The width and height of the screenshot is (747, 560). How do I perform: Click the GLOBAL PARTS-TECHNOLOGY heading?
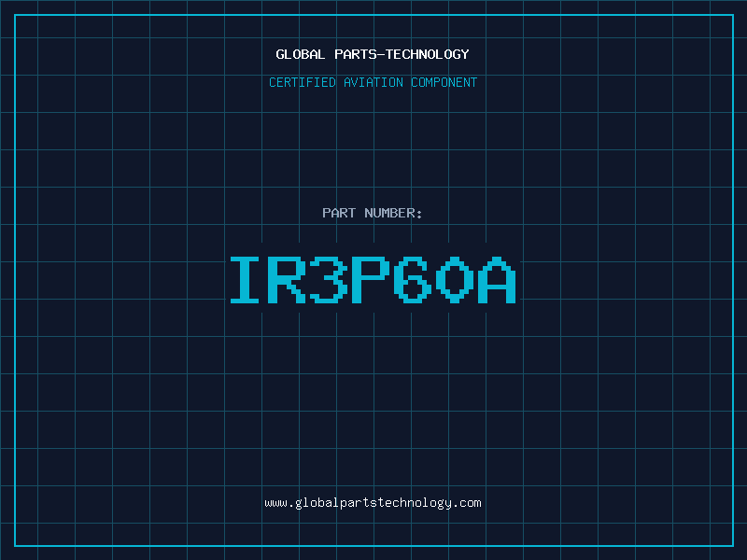[373, 54]
